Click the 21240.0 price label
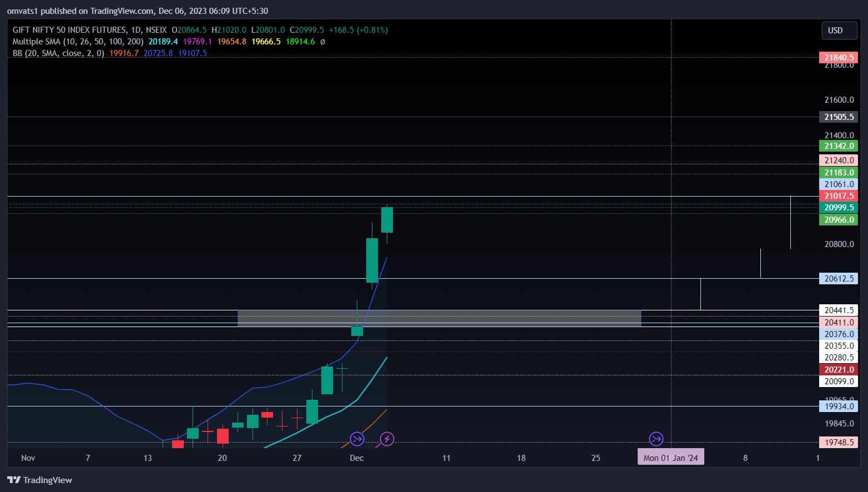 tap(839, 160)
